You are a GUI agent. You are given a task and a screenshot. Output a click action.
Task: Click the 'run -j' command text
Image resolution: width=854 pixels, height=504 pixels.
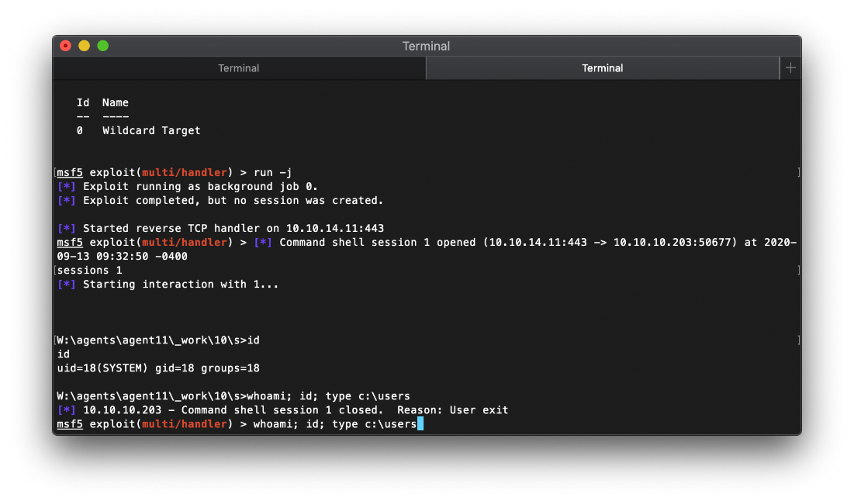click(272, 173)
